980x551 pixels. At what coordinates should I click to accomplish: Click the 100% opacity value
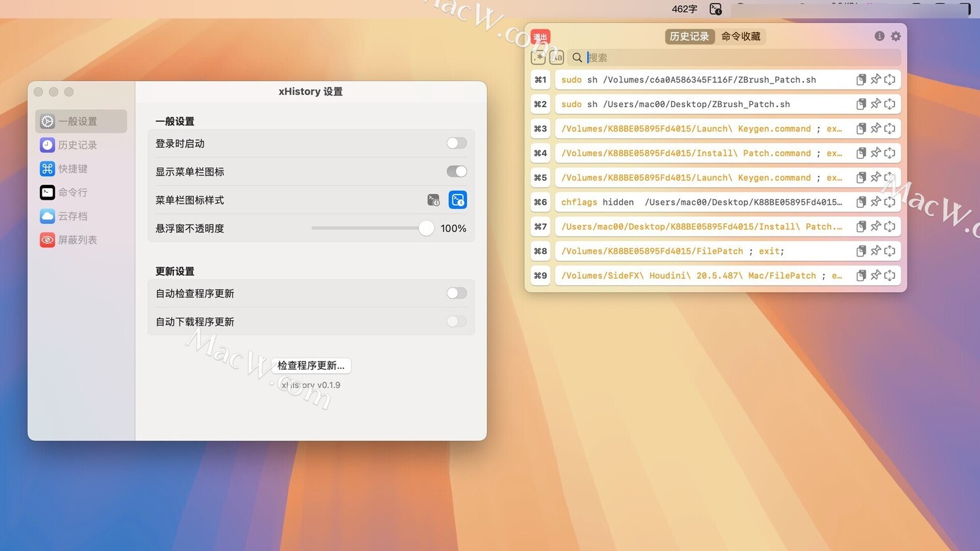[453, 228]
